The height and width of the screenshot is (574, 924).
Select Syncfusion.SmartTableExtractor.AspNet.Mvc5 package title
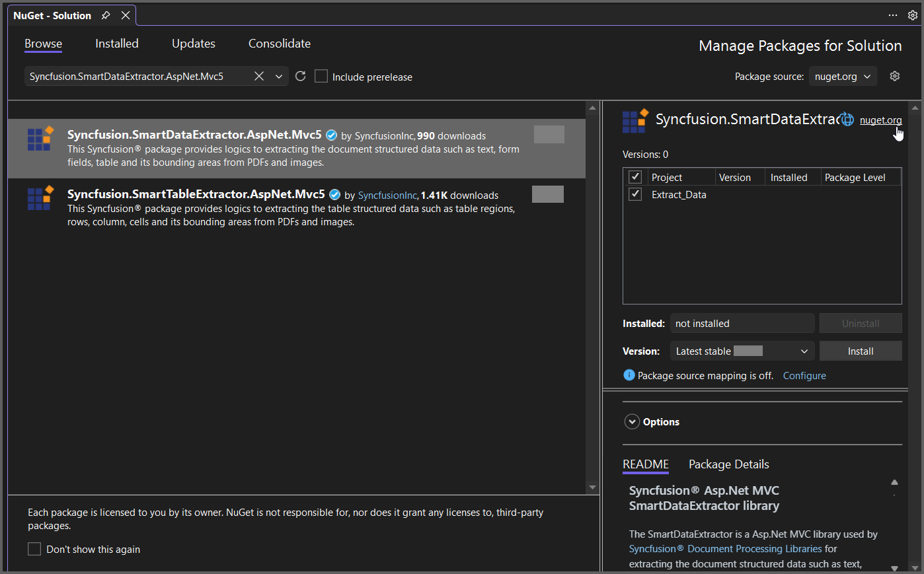click(196, 194)
